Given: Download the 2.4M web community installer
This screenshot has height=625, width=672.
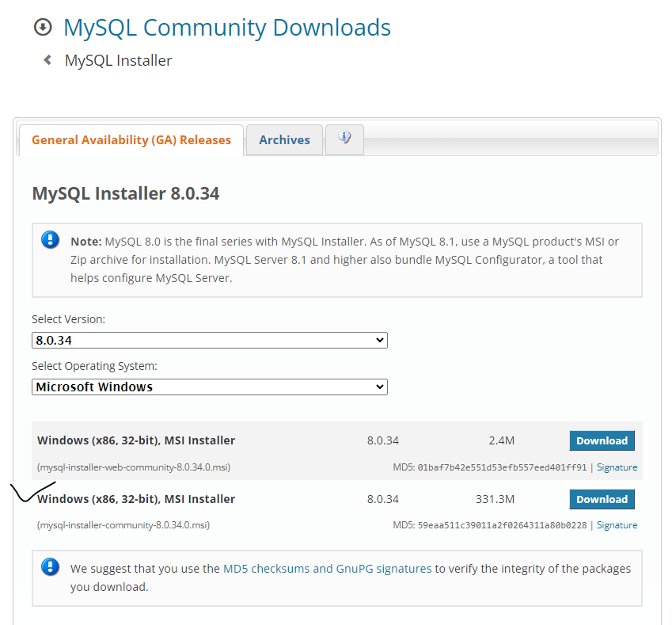Looking at the screenshot, I should pyautogui.click(x=602, y=440).
